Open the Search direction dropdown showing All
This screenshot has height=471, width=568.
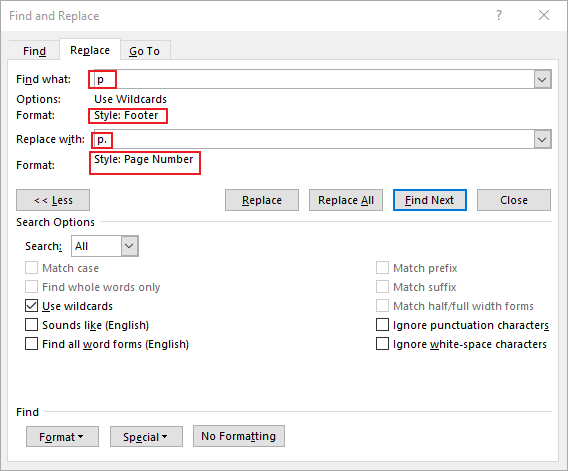click(x=105, y=246)
